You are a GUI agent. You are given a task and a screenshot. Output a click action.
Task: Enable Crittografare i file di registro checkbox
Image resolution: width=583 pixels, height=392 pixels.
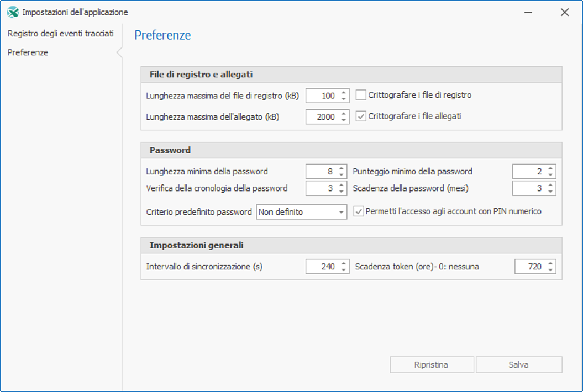[361, 95]
